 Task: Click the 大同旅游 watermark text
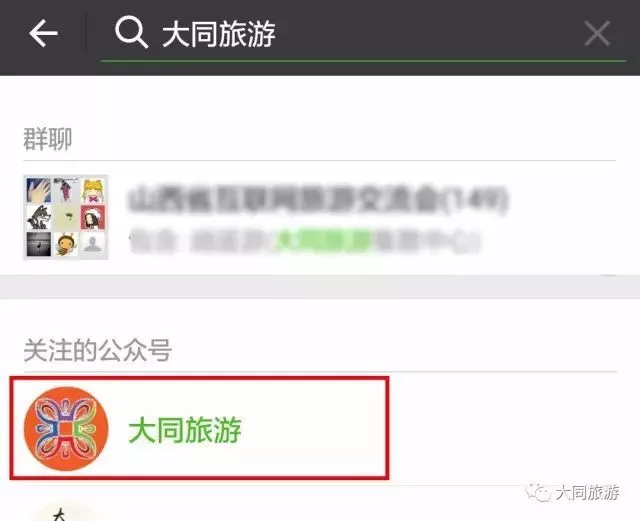coord(588,492)
